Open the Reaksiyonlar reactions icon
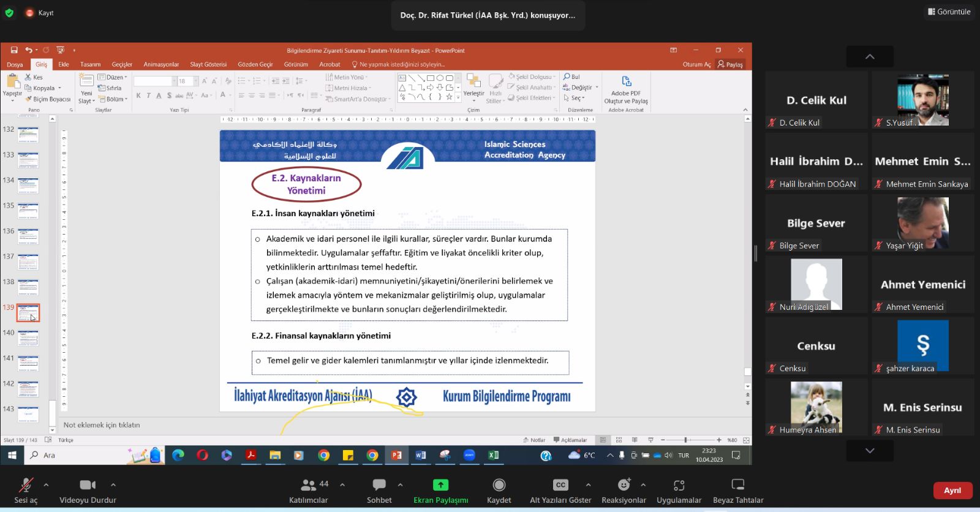This screenshot has height=512, width=980. (624, 485)
